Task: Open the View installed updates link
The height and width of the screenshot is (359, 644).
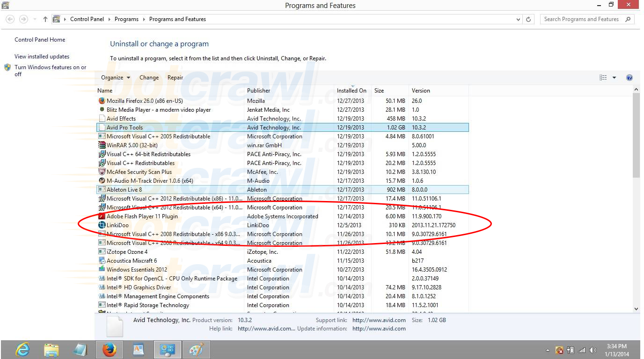Action: pyautogui.click(x=42, y=56)
